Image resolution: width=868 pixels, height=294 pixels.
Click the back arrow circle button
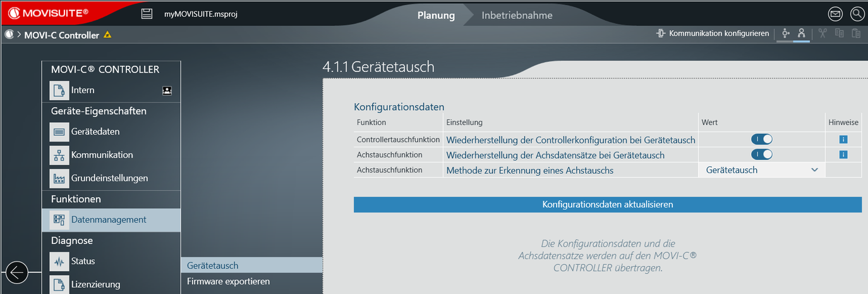click(17, 273)
